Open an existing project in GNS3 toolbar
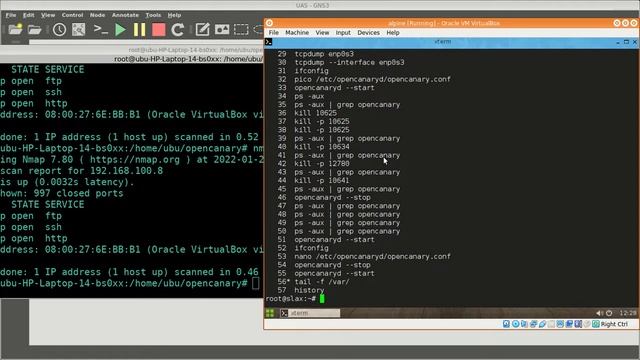This screenshot has width=640, height=360. pyautogui.click(x=35, y=29)
